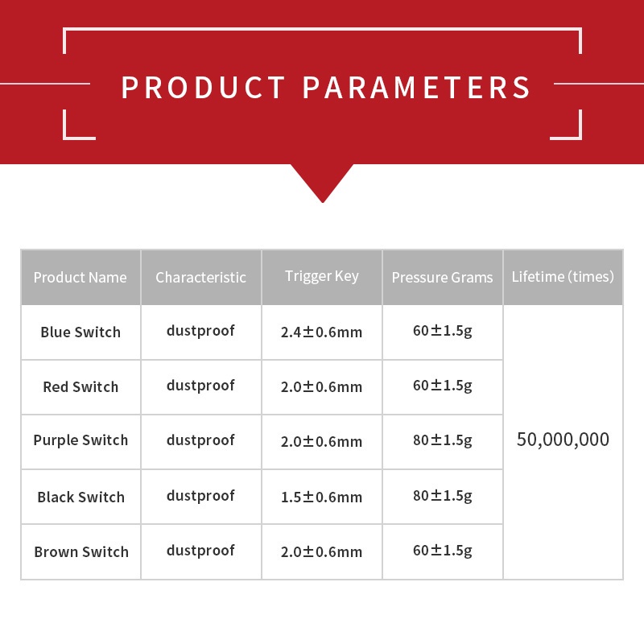
Task: Select the 2.4±0.6mm trigger key value
Action: 322,332
